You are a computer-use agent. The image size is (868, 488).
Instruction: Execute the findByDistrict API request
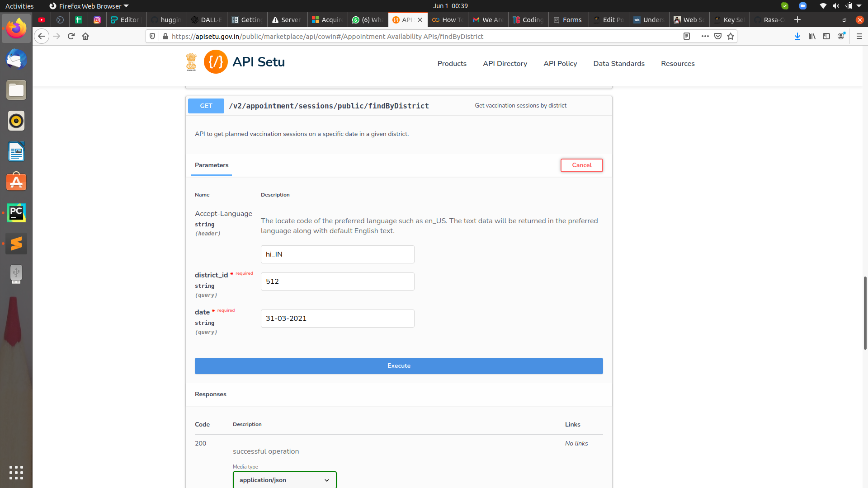coord(399,366)
